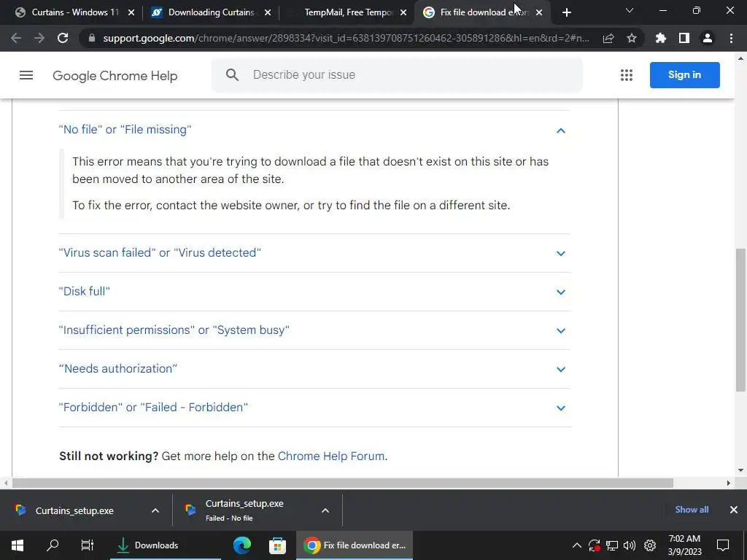Image resolution: width=747 pixels, height=560 pixels.
Task: Open a new browser tab
Action: [566, 12]
